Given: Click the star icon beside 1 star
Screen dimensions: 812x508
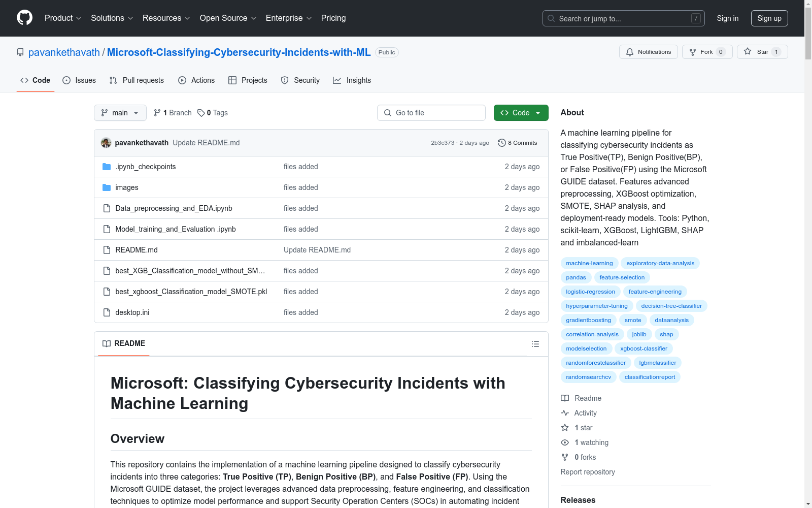Looking at the screenshot, I should pyautogui.click(x=565, y=428).
